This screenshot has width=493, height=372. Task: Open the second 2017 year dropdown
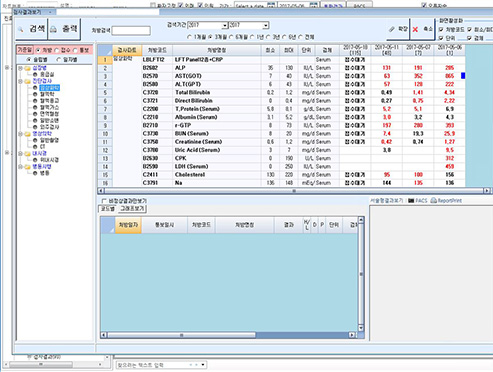[x=266, y=25]
